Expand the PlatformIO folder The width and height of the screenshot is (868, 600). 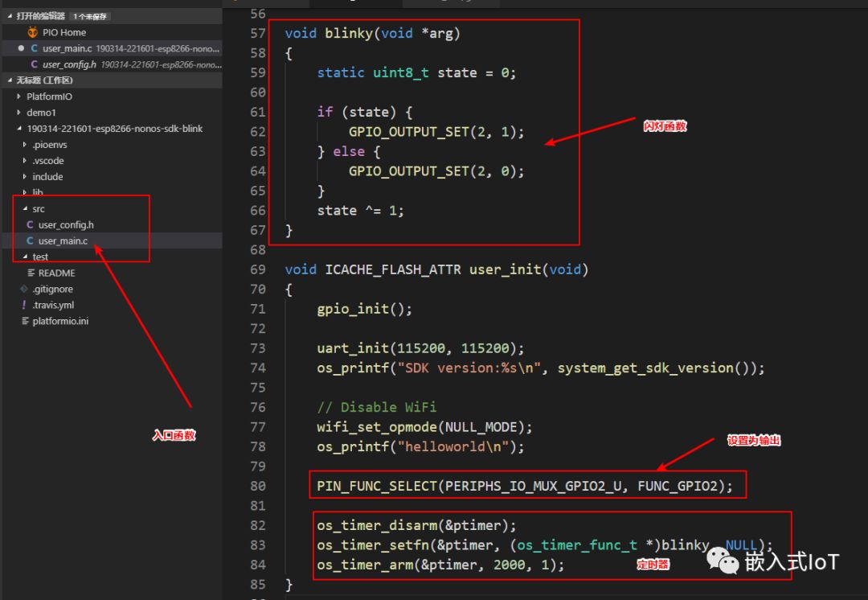49,97
